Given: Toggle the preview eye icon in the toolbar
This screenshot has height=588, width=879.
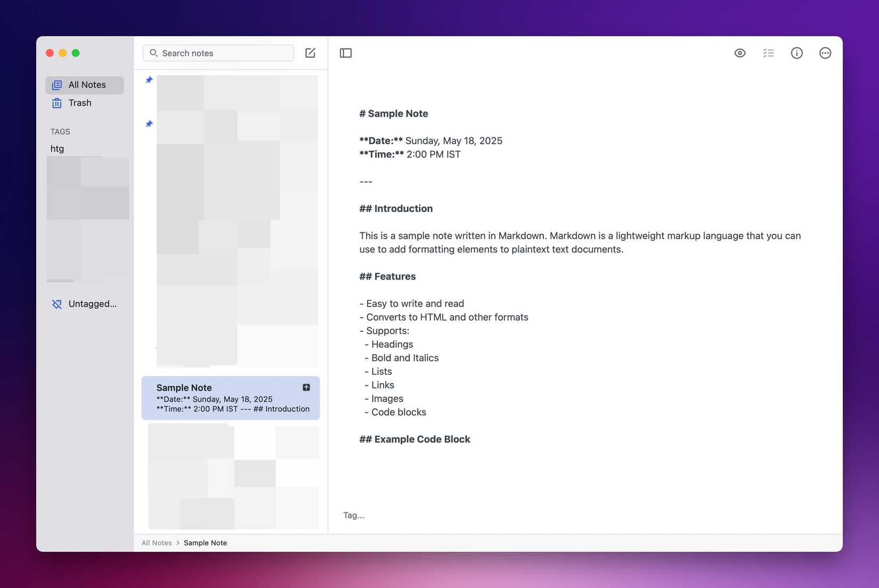Looking at the screenshot, I should coord(739,53).
